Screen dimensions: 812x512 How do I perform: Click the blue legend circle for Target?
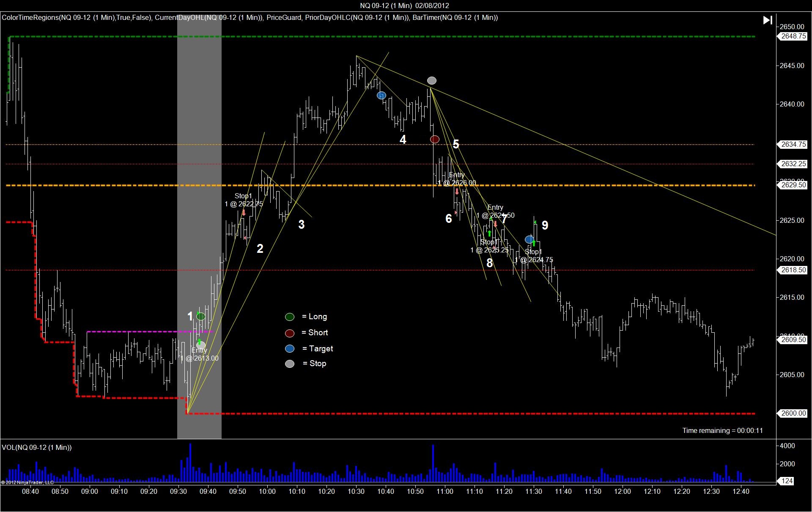(290, 348)
